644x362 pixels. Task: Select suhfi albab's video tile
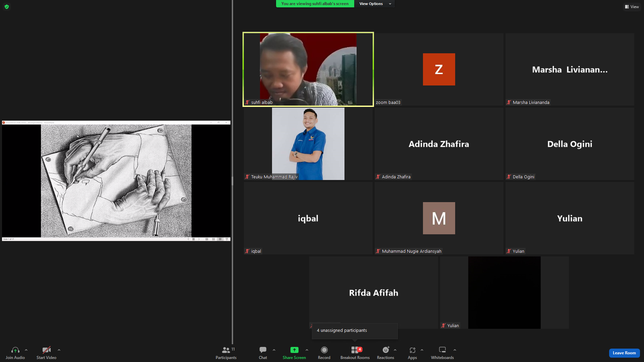coord(308,69)
